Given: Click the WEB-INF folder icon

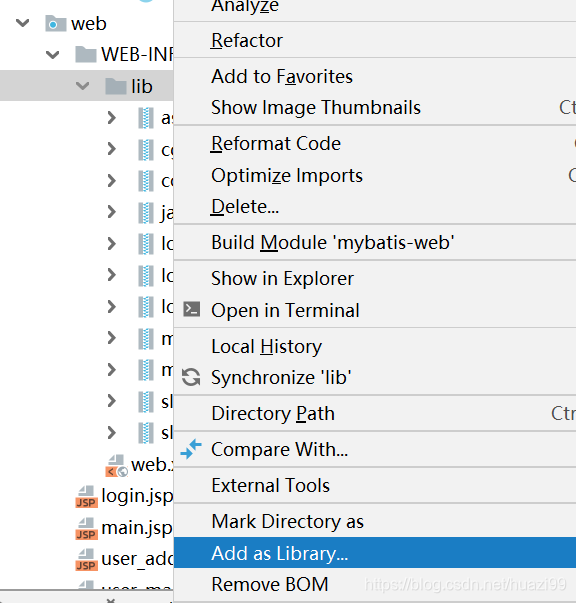Looking at the screenshot, I should 85,54.
